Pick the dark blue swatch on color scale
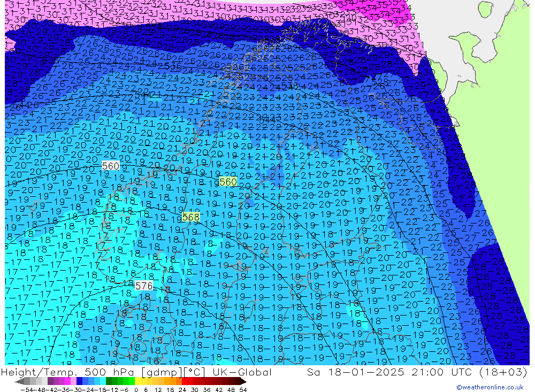This screenshot has width=535, height=392. click(x=80, y=382)
